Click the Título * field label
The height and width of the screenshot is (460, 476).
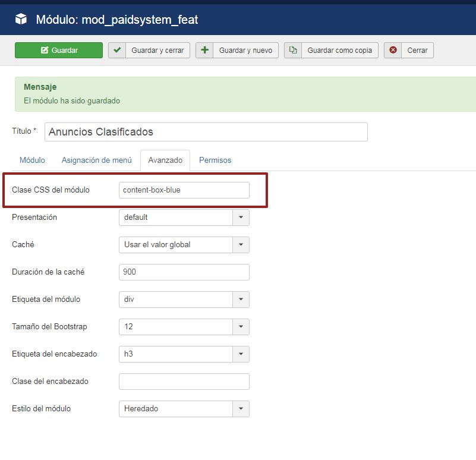coord(24,131)
